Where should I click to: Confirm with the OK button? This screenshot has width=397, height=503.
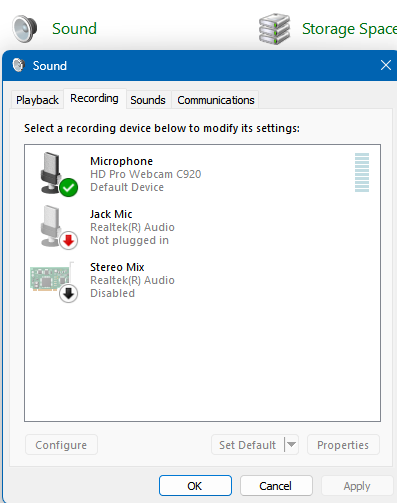[x=195, y=486]
